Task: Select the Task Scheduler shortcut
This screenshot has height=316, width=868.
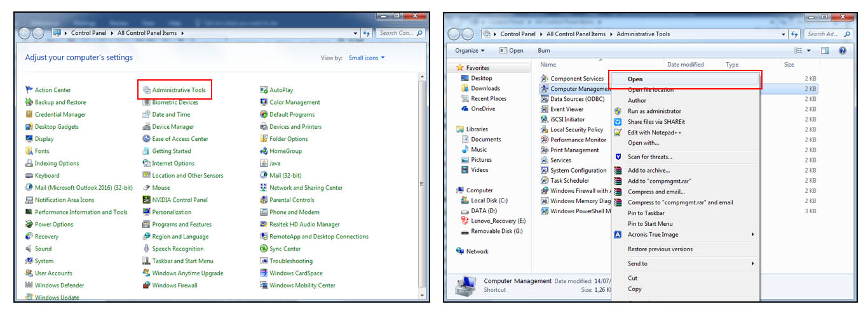Action: [x=565, y=180]
